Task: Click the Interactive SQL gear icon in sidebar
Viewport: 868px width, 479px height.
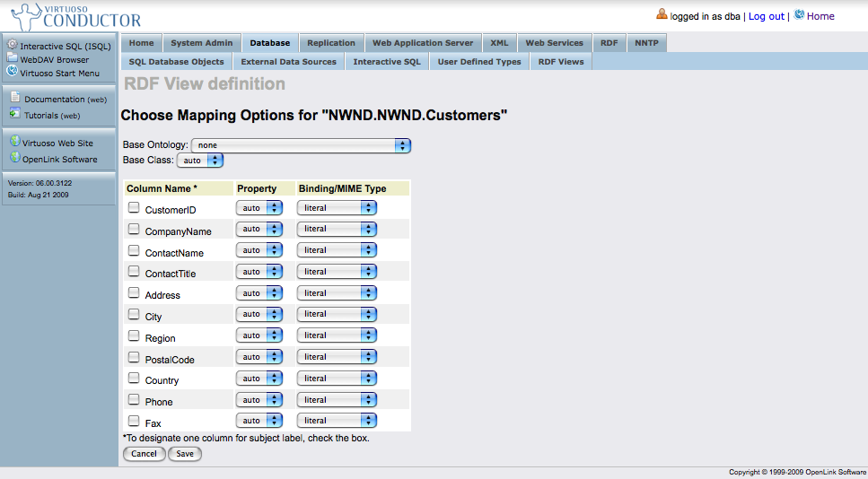Action: [13, 44]
